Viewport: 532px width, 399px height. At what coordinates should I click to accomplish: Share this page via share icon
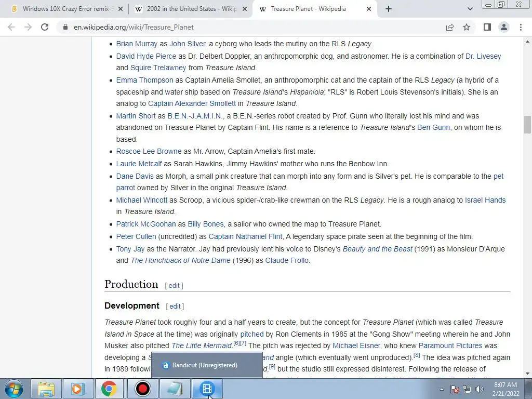[x=450, y=27]
